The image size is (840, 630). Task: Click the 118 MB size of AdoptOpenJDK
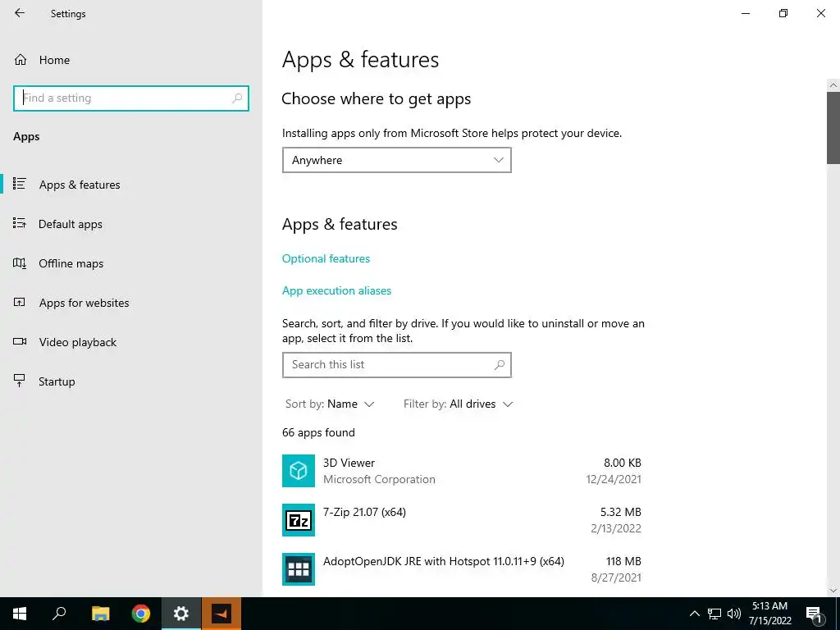click(623, 561)
